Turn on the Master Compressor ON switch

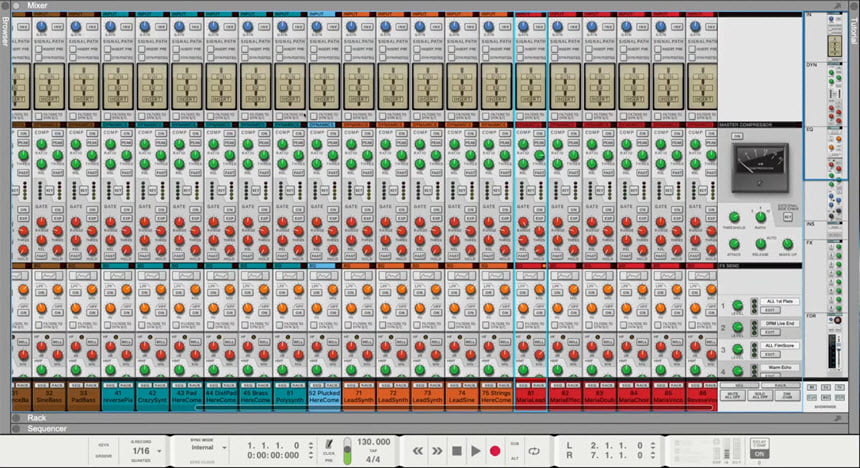click(x=738, y=137)
